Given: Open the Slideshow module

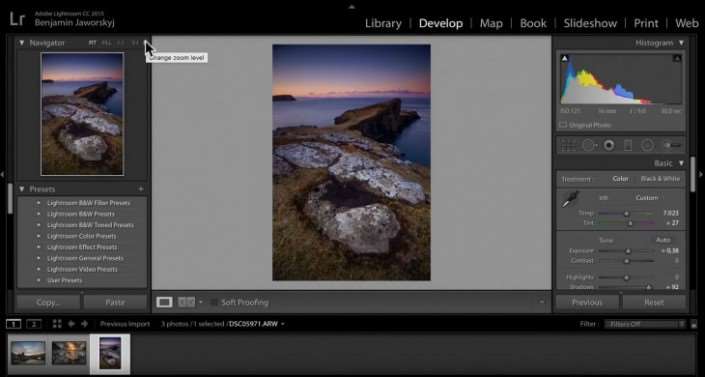Looking at the screenshot, I should click(x=590, y=23).
